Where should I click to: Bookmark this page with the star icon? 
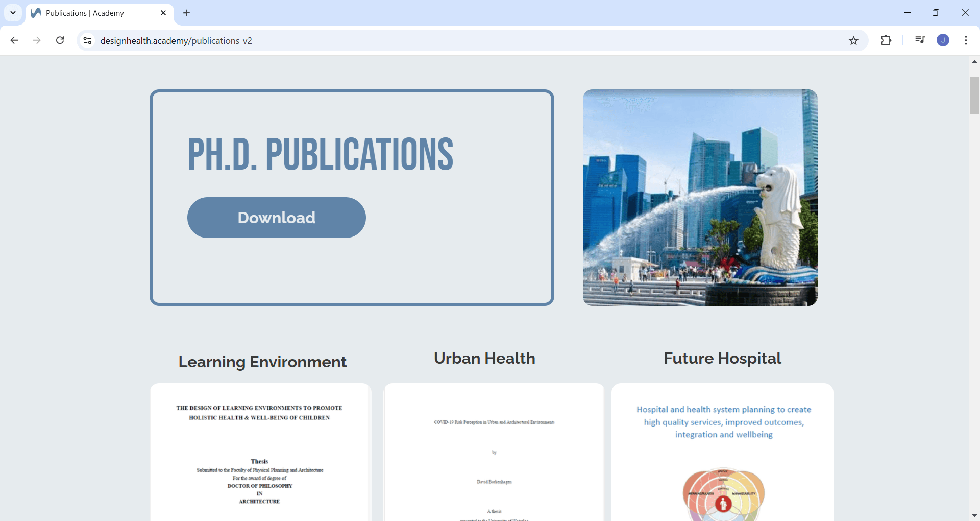pyautogui.click(x=853, y=40)
